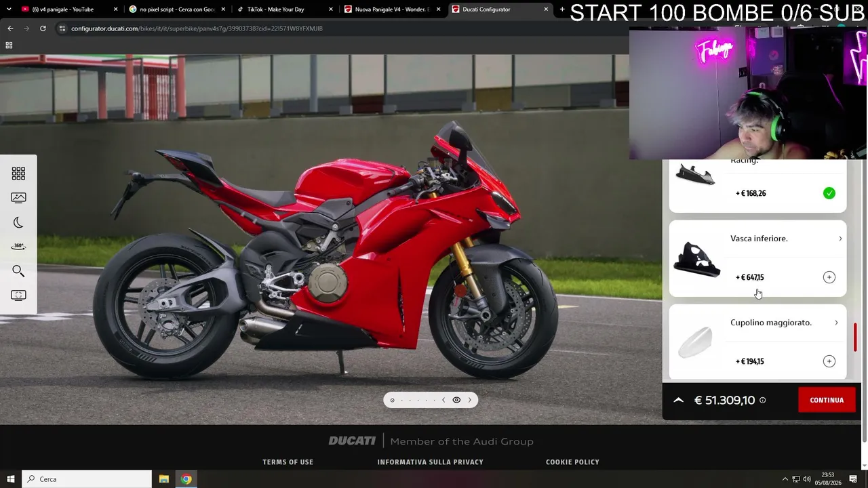The height and width of the screenshot is (488, 868).
Task: Open Vasca inferiore product thumbnail
Action: (x=696, y=258)
